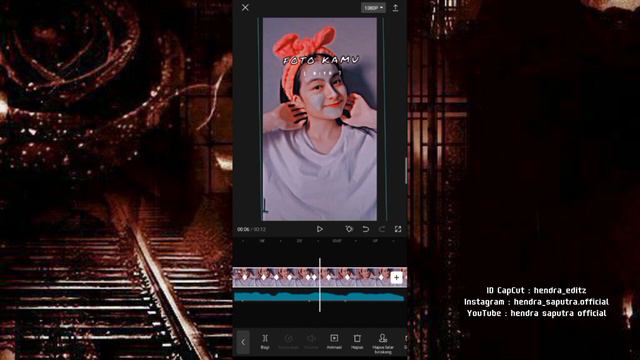Click the time ruler above the timeline
The image size is (640, 360).
pos(320,241)
